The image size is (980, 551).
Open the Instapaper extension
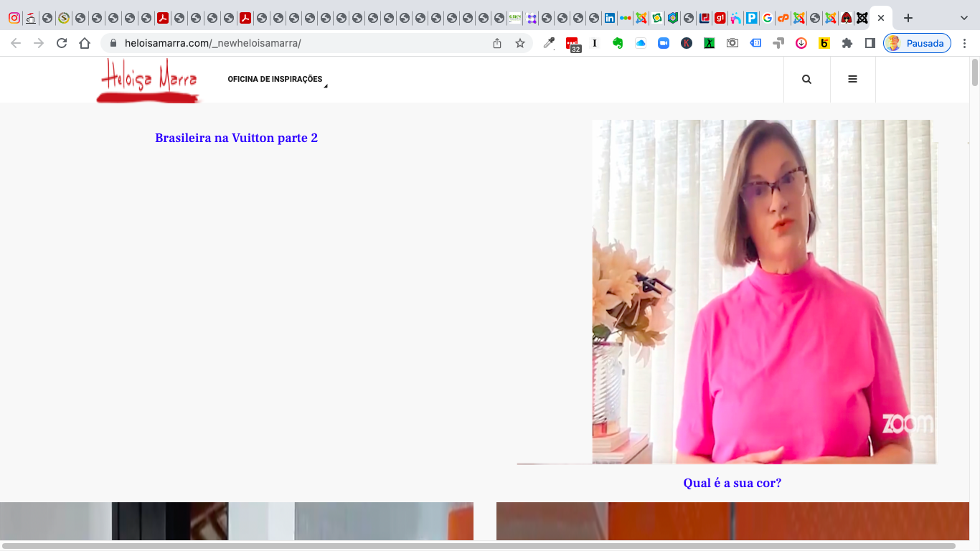(595, 43)
